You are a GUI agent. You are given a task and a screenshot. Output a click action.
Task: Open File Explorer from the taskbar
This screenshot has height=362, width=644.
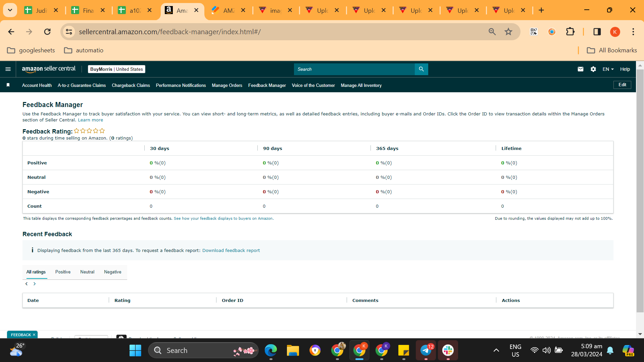tap(293, 351)
